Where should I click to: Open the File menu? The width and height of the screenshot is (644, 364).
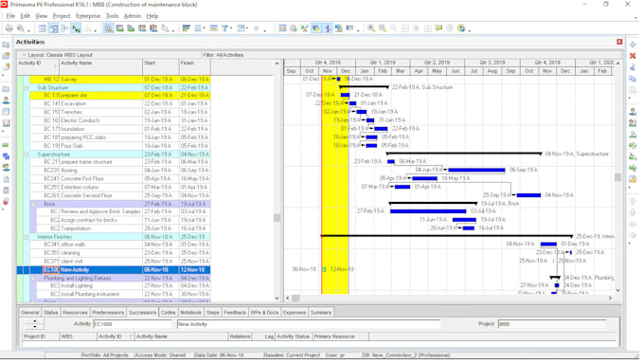pos(10,16)
